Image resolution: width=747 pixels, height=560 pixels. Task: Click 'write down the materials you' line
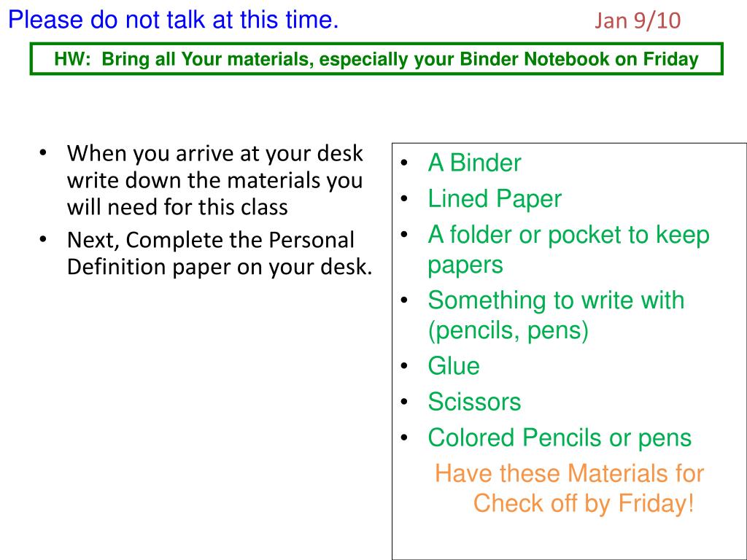tap(215, 181)
